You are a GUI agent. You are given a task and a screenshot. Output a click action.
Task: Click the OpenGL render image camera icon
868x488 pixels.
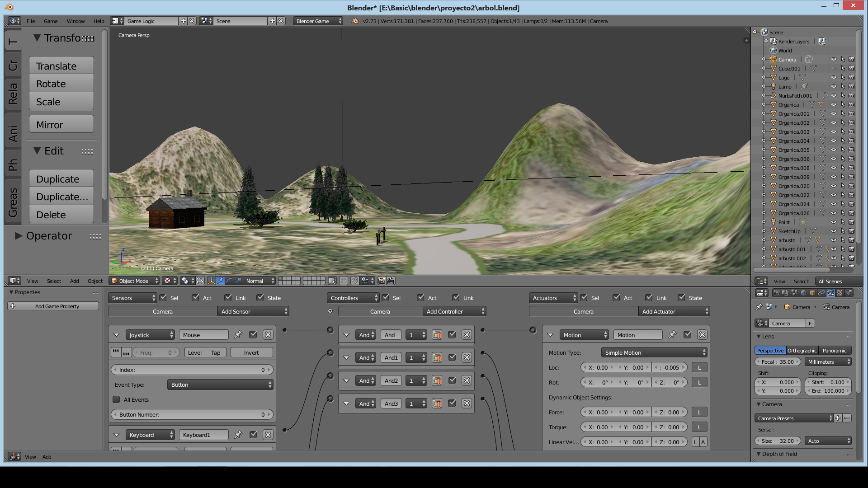(382, 281)
